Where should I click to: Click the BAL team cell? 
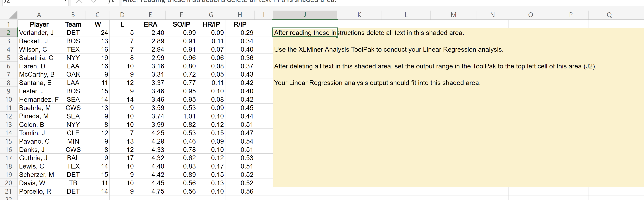click(x=73, y=158)
